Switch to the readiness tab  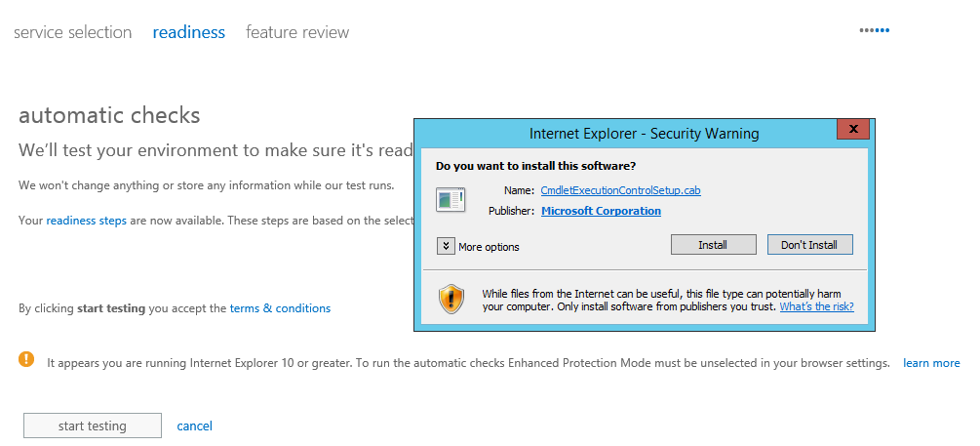189,32
